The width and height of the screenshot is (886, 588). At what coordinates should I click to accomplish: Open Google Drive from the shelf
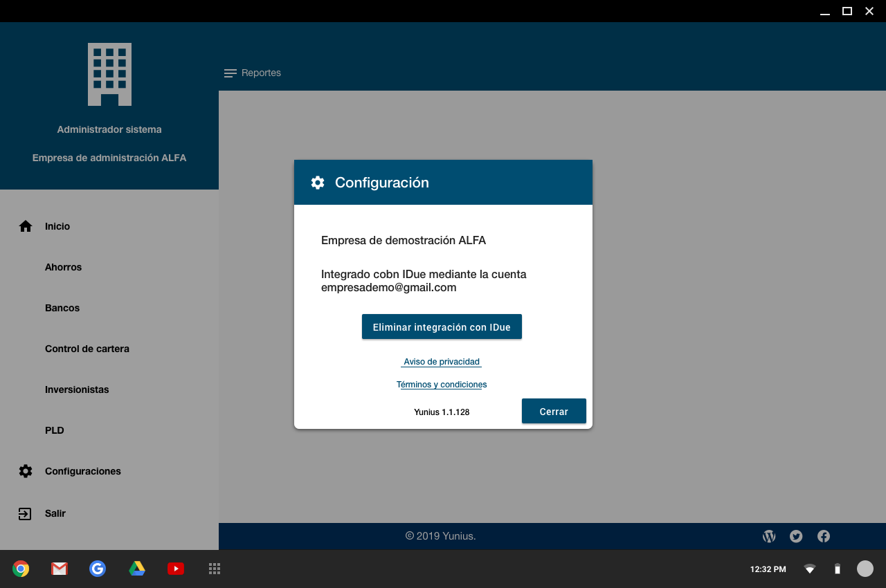point(137,569)
